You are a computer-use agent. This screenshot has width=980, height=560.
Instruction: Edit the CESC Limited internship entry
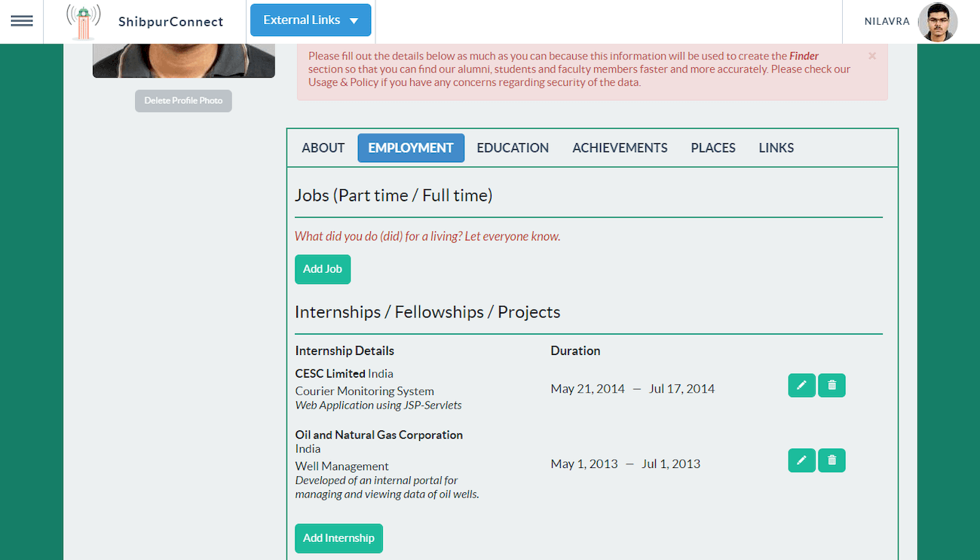tap(801, 385)
